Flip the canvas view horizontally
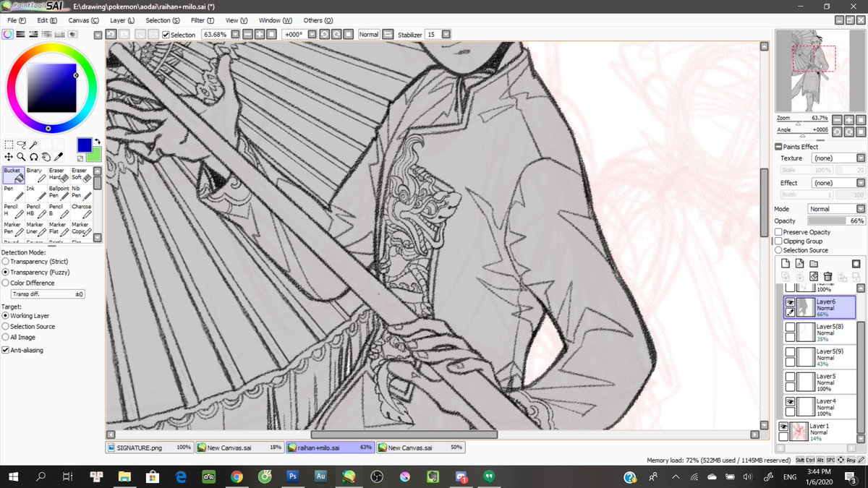Image resolution: width=868 pixels, height=488 pixels. [388, 34]
